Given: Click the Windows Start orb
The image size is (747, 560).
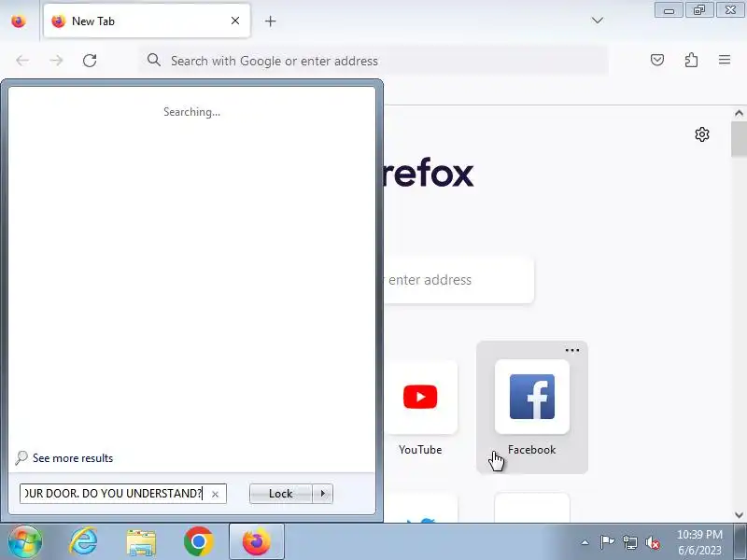Looking at the screenshot, I should [x=25, y=542].
